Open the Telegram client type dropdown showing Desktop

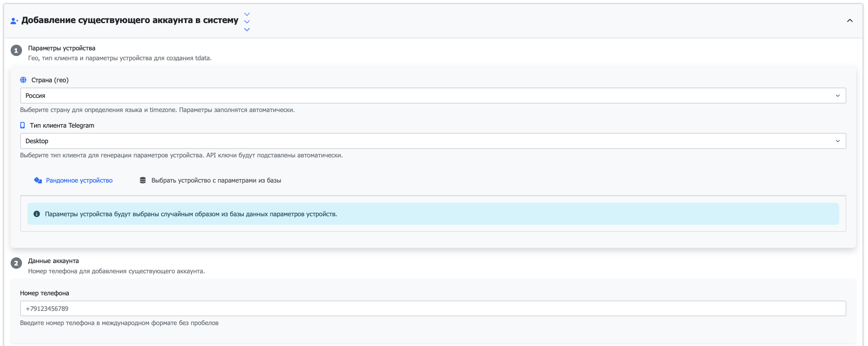(433, 141)
